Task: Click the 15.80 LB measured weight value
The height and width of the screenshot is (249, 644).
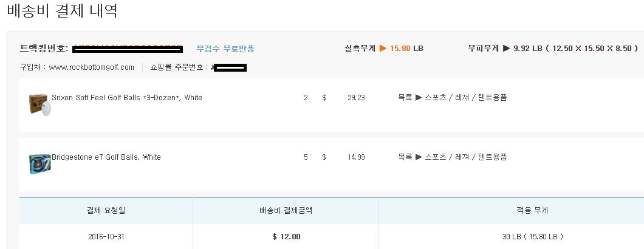Action: (406, 48)
